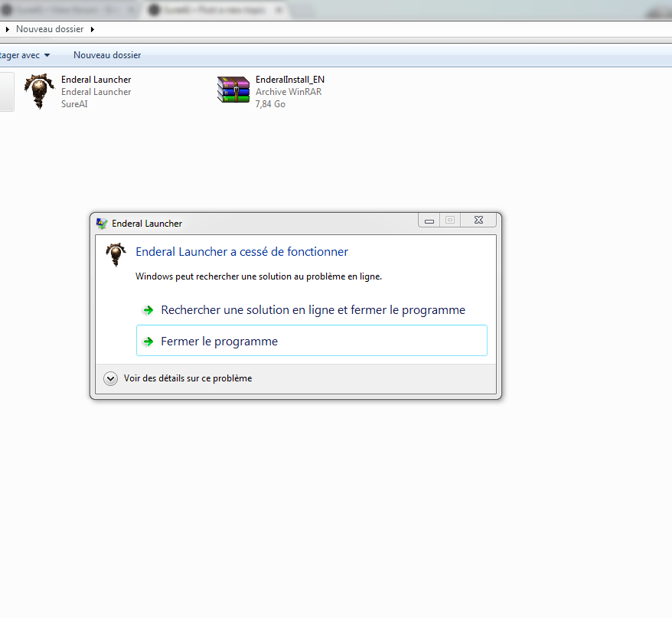Click Nouveau dossier in the address breadcrumb
The image size is (672, 618).
[x=51, y=29]
